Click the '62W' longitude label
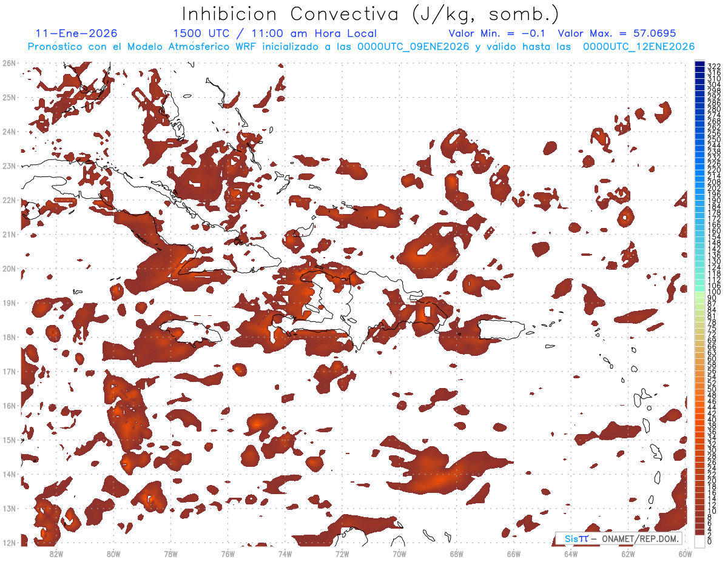This screenshot has width=728, height=562. tap(629, 554)
